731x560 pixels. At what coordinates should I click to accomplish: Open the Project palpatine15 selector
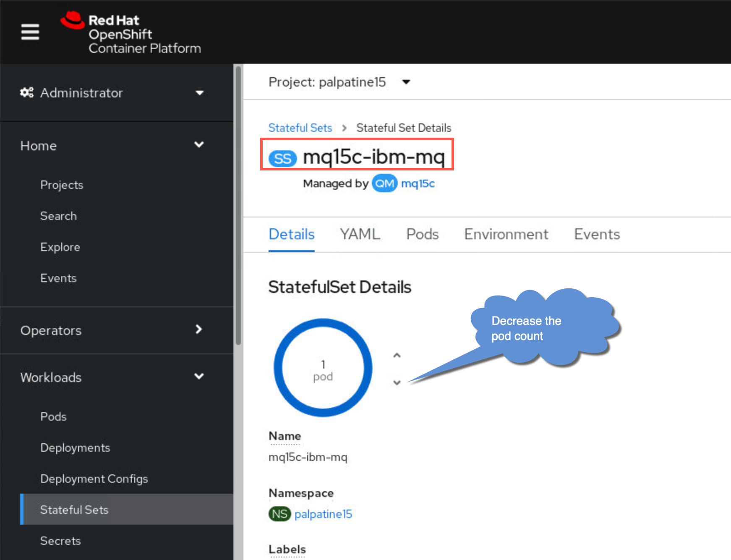click(339, 82)
